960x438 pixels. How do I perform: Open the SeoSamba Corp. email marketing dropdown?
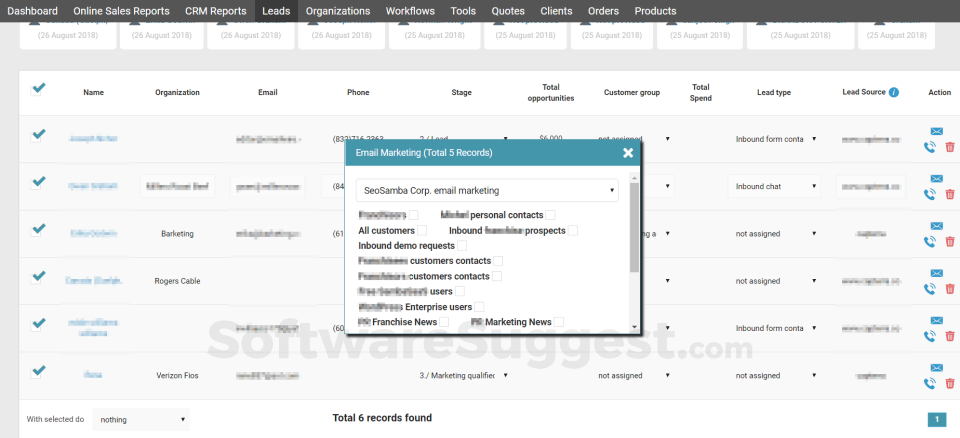(487, 190)
